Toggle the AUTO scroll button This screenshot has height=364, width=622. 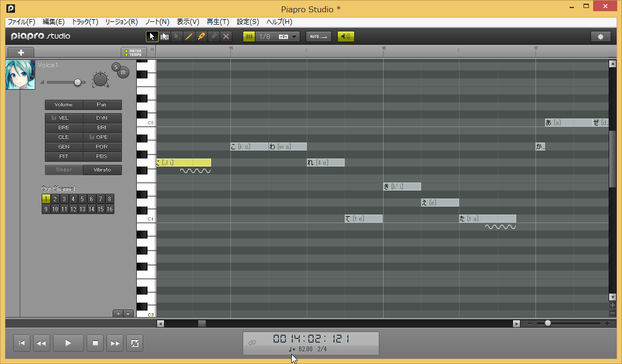point(318,36)
